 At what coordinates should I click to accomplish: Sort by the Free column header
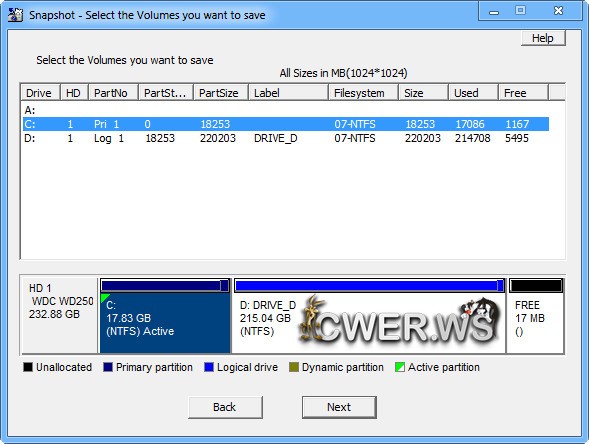523,93
